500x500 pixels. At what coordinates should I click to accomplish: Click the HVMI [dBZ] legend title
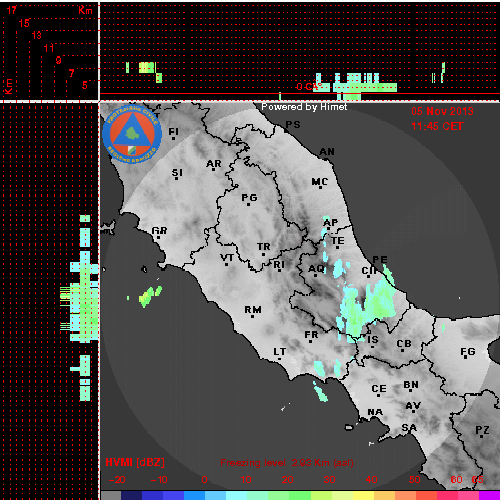coord(135,462)
